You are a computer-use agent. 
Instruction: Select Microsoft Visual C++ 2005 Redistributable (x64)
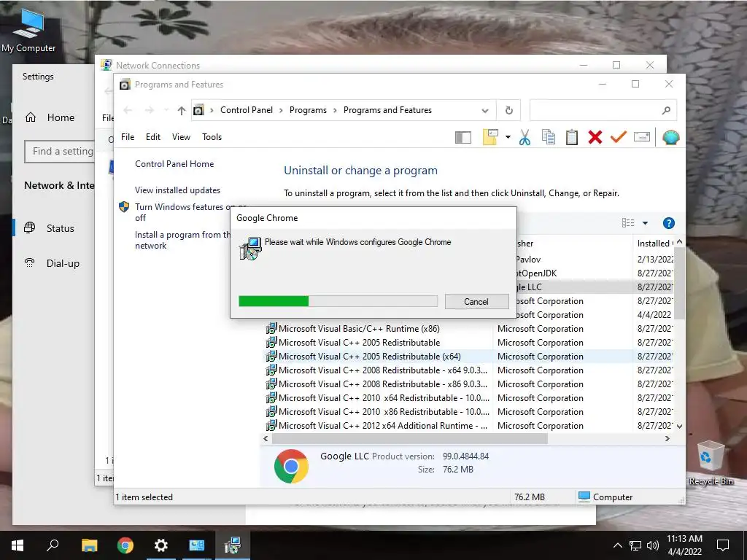[x=369, y=356]
